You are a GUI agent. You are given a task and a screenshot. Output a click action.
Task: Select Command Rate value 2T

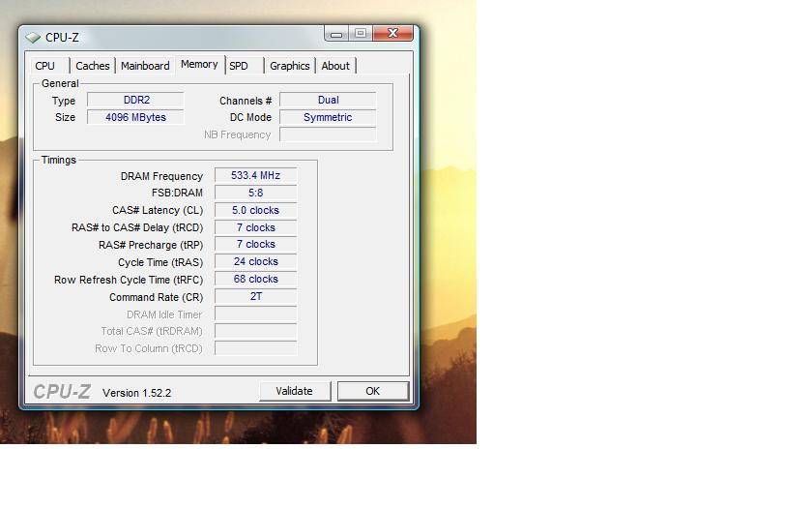coord(256,296)
